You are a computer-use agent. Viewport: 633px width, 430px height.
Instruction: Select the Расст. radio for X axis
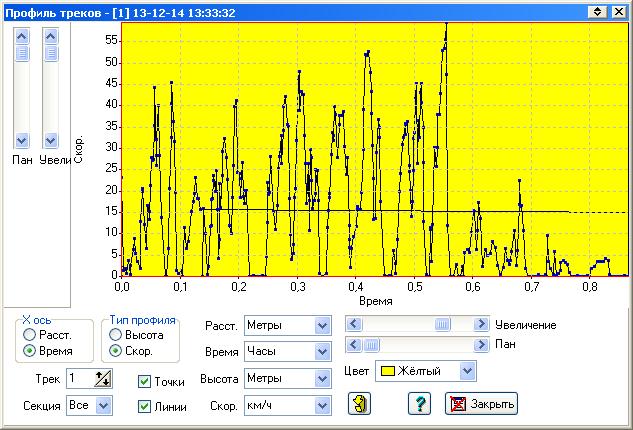tap(31, 335)
